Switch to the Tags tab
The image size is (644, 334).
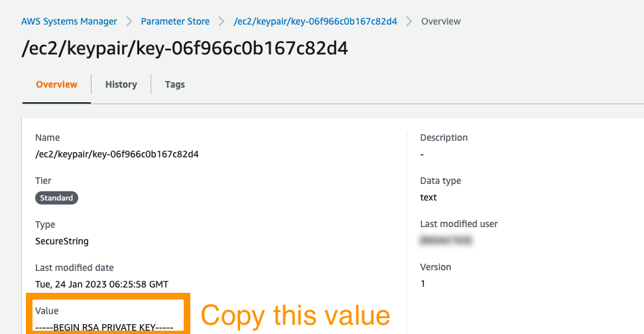point(175,84)
